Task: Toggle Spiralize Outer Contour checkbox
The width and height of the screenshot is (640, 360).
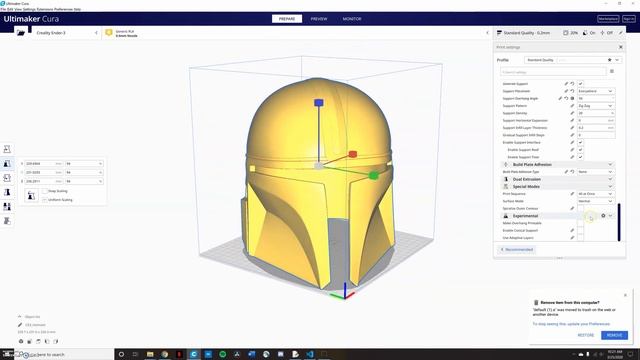Action: pos(580,209)
